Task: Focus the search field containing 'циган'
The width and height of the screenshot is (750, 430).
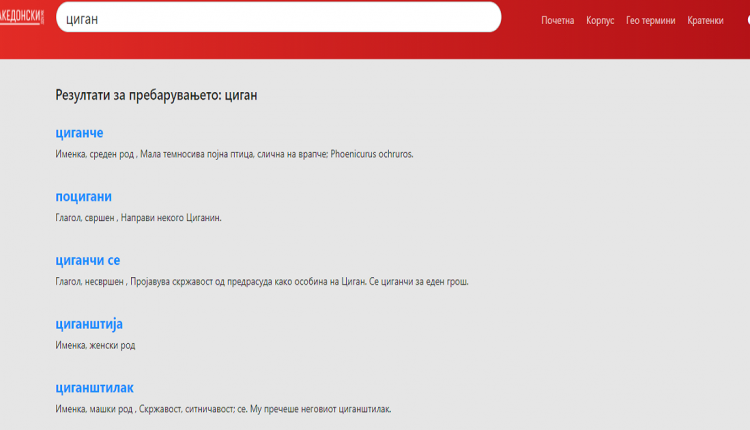Action: (278, 18)
